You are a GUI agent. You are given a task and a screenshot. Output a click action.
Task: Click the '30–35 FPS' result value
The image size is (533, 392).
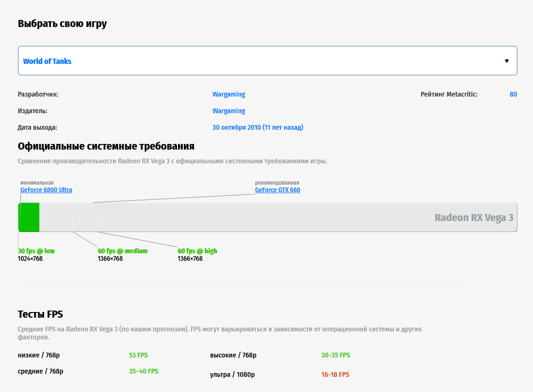[335, 356]
